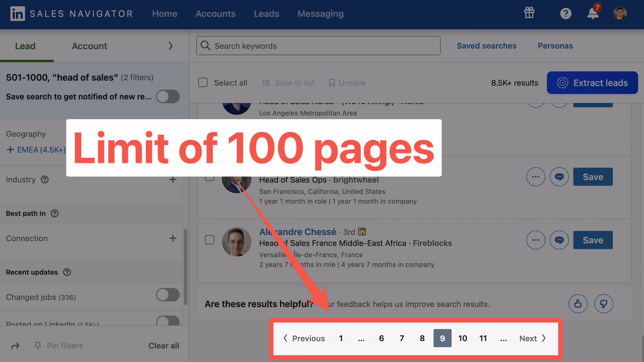Image resolution: width=644 pixels, height=362 pixels.
Task: Check Alexandre Chessé lead checkbox
Action: tap(209, 240)
